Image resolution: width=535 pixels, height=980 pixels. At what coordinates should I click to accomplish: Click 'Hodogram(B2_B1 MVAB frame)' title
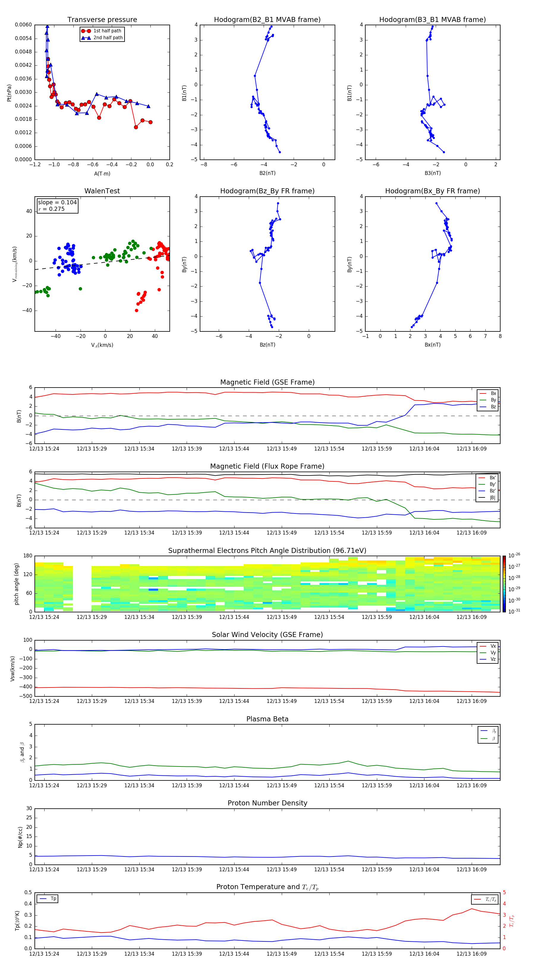(267, 20)
